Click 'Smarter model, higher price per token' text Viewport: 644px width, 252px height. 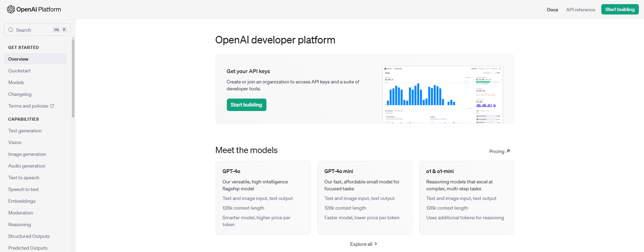tap(256, 221)
